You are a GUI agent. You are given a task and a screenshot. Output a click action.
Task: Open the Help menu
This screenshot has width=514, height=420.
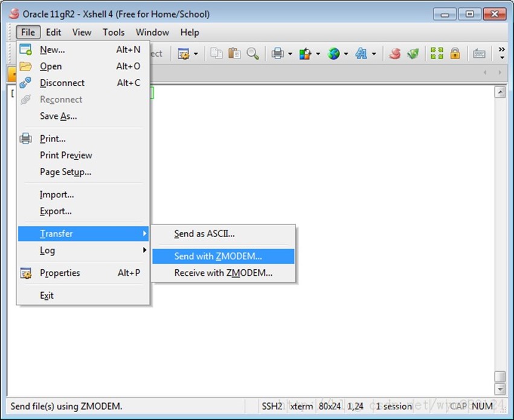pyautogui.click(x=190, y=32)
